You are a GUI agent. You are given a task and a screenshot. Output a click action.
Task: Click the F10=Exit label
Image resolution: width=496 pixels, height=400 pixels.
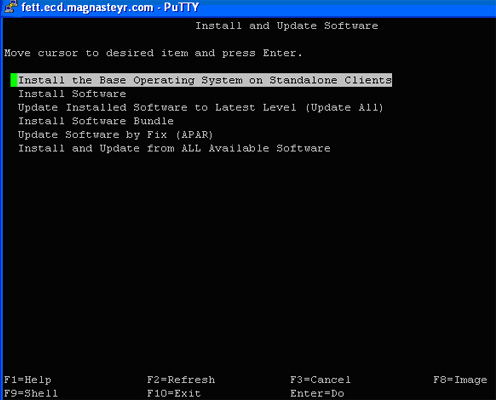pyautogui.click(x=174, y=393)
